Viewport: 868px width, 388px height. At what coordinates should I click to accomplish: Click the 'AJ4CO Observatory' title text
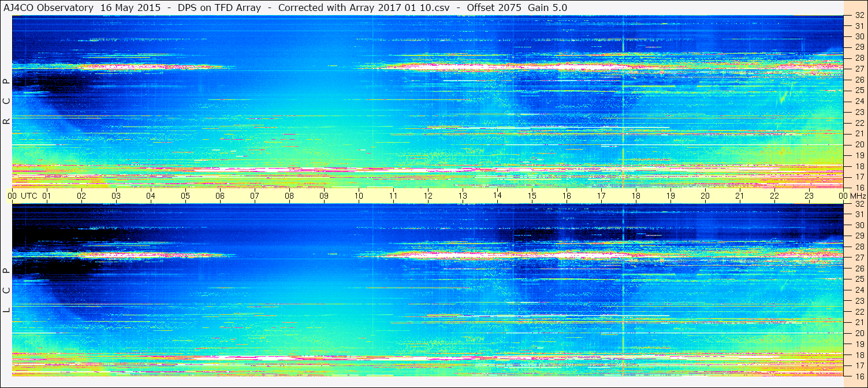point(49,8)
